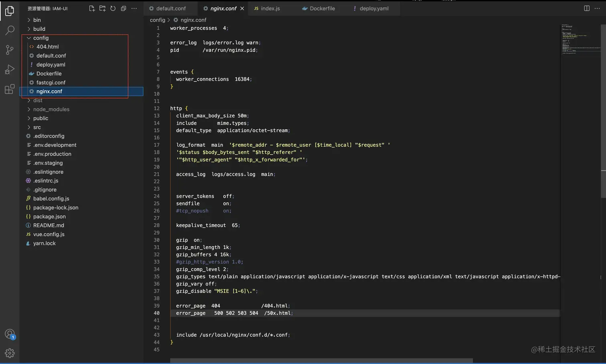
Task: Open default.conf in the file tree
Action: pos(81,56)
